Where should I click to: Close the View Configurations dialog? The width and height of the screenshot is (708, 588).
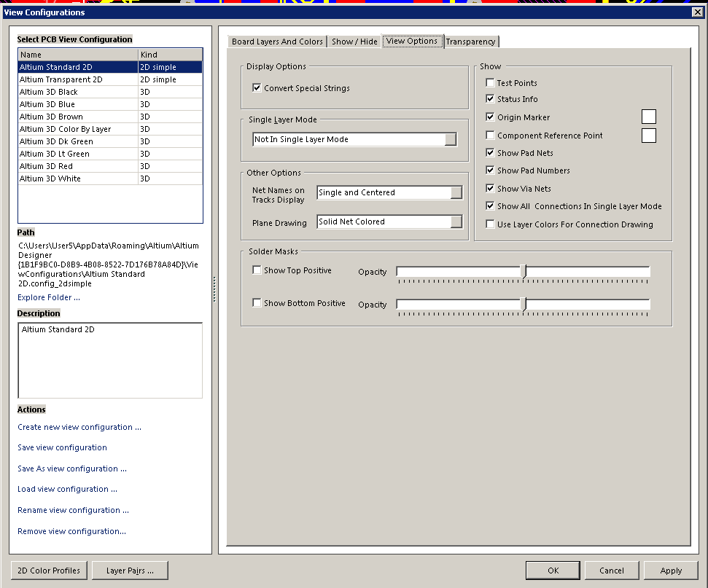coord(697,12)
